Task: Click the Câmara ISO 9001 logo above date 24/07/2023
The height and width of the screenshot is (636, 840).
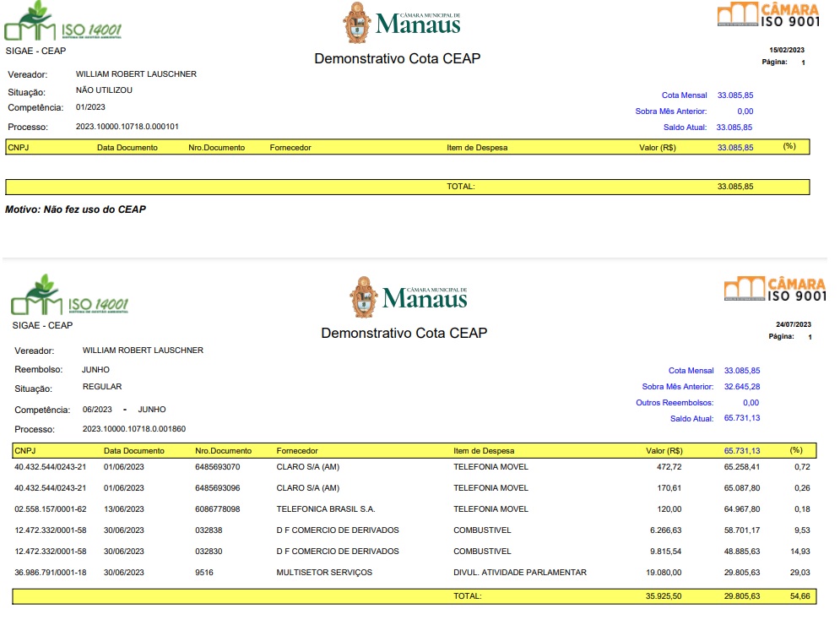Action: [x=775, y=289]
